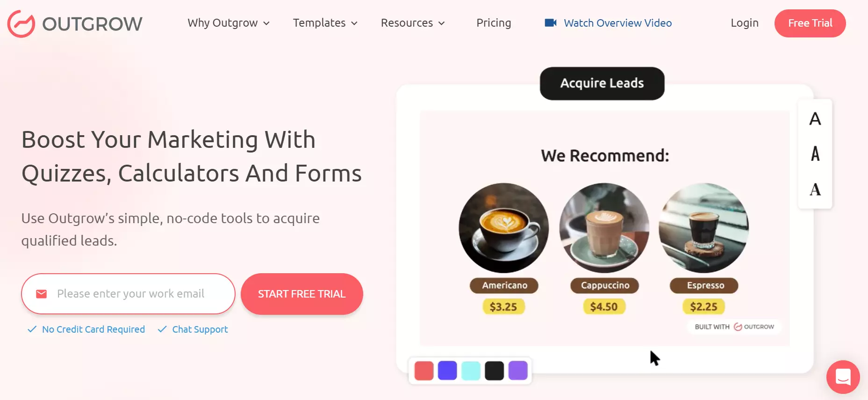Click START FREE TRIAL button

click(x=302, y=294)
